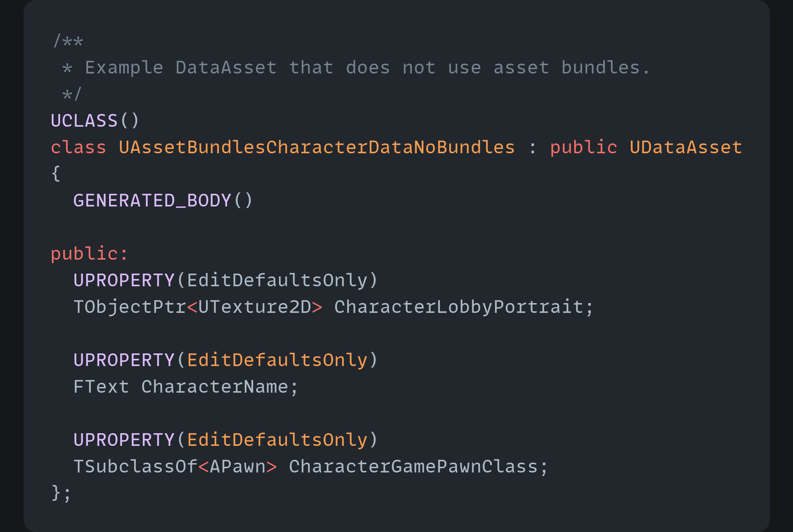
Task: Click the third UPROPERTY macro
Action: 124,440
